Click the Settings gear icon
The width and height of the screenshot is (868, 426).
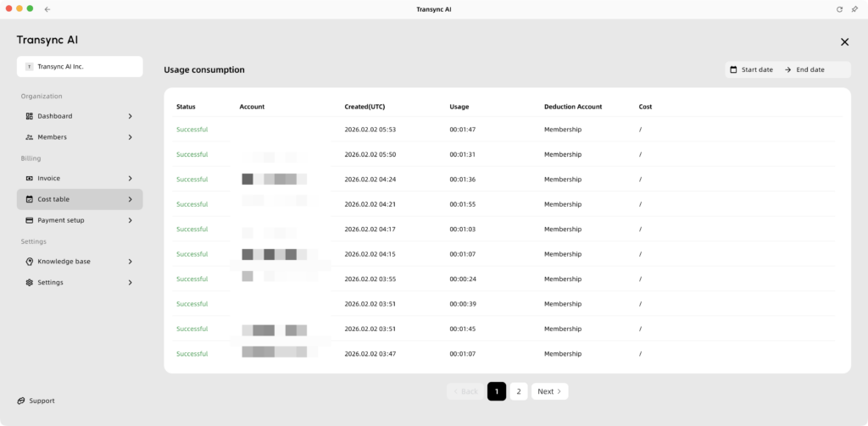pos(30,283)
